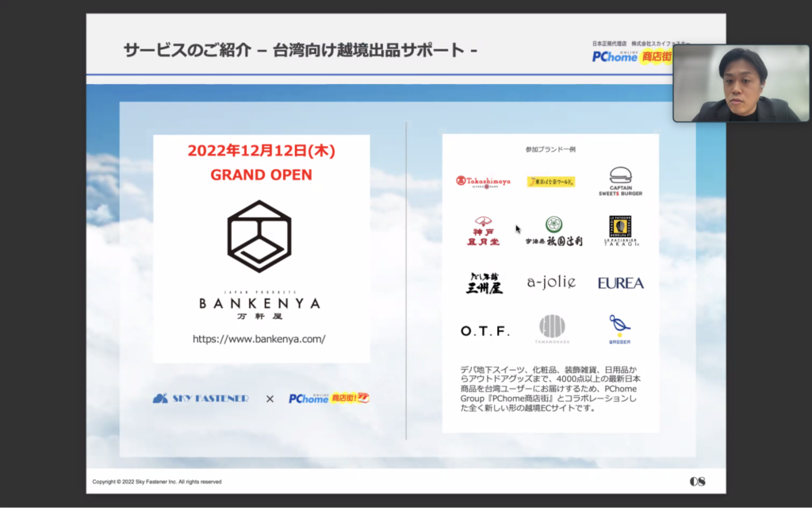The height and width of the screenshot is (508, 812).
Task: Click the Takashimaya brand logo
Action: click(483, 182)
